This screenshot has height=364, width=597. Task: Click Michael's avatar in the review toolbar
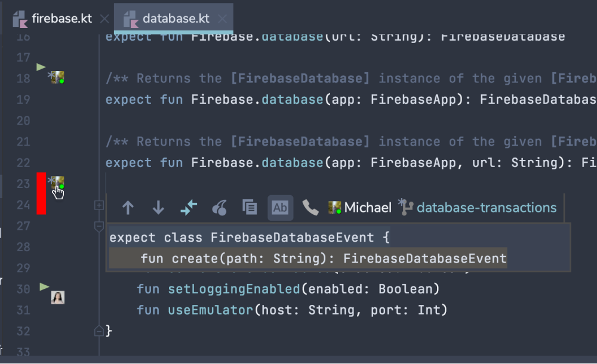(x=334, y=207)
